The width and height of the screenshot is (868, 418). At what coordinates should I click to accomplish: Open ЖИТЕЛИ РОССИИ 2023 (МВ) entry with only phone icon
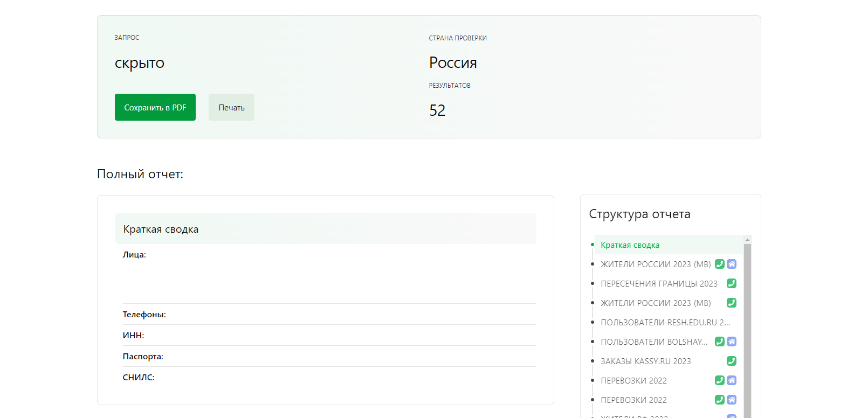pos(656,303)
